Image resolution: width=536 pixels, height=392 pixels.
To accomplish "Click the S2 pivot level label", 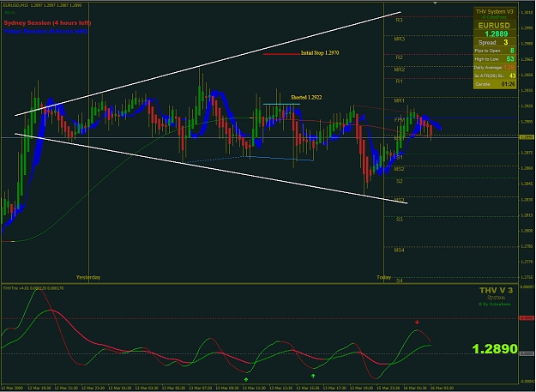I will (x=400, y=181).
